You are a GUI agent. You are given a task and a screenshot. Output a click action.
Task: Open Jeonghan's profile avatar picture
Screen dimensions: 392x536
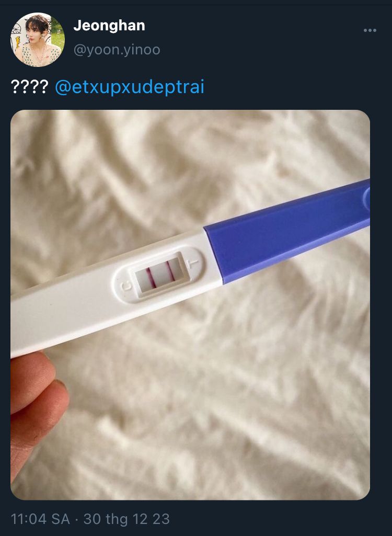tap(37, 40)
